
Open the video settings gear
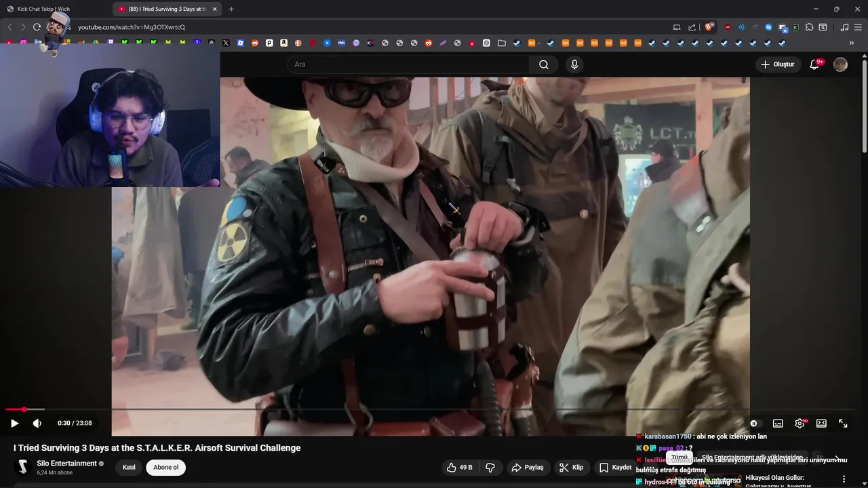pyautogui.click(x=800, y=423)
